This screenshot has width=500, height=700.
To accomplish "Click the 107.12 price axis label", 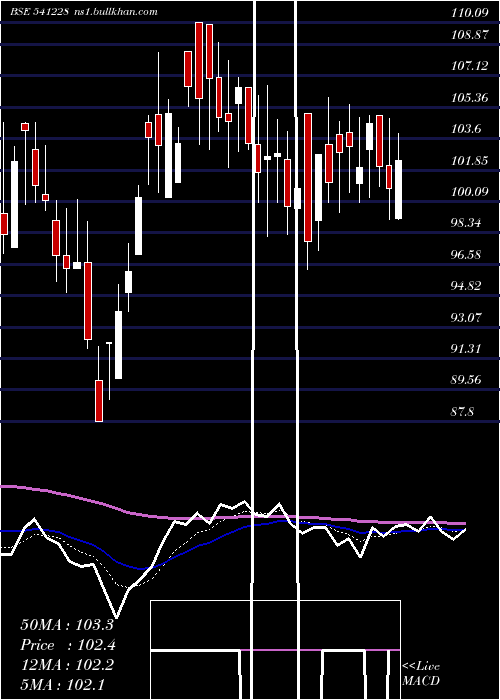I will click(x=470, y=66).
